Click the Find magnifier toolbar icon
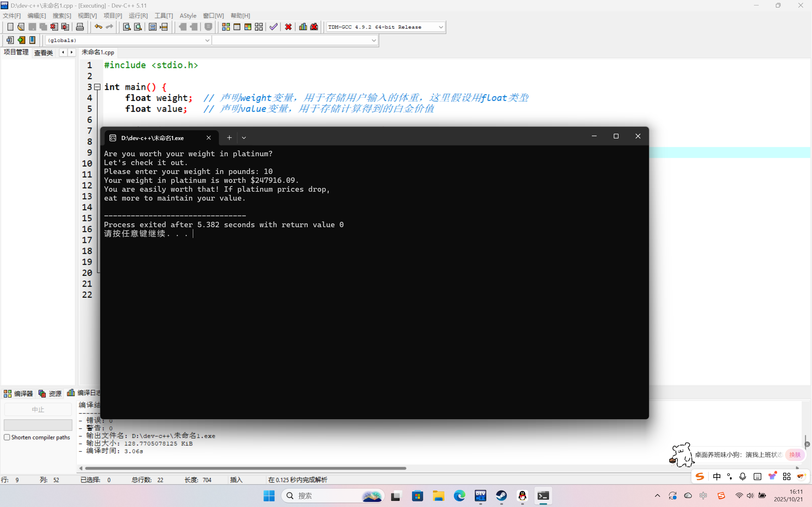Viewport: 812px width, 507px height. pyautogui.click(x=127, y=27)
